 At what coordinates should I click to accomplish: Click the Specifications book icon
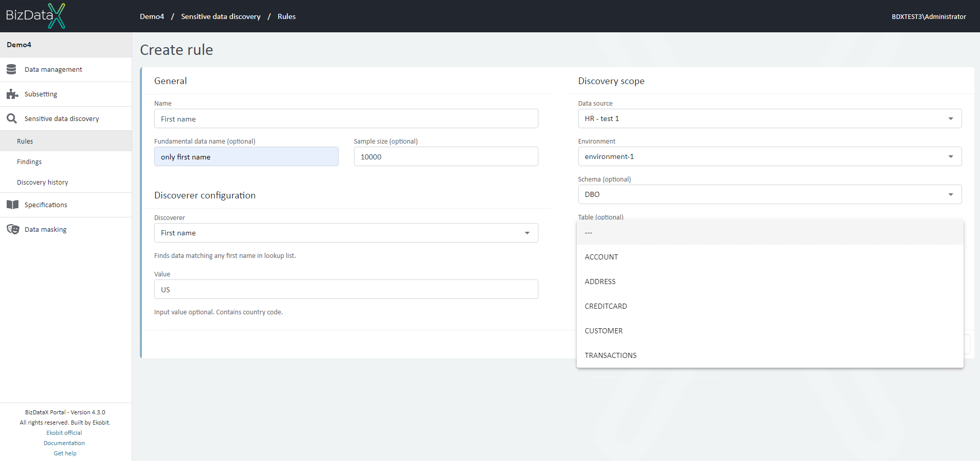click(12, 205)
